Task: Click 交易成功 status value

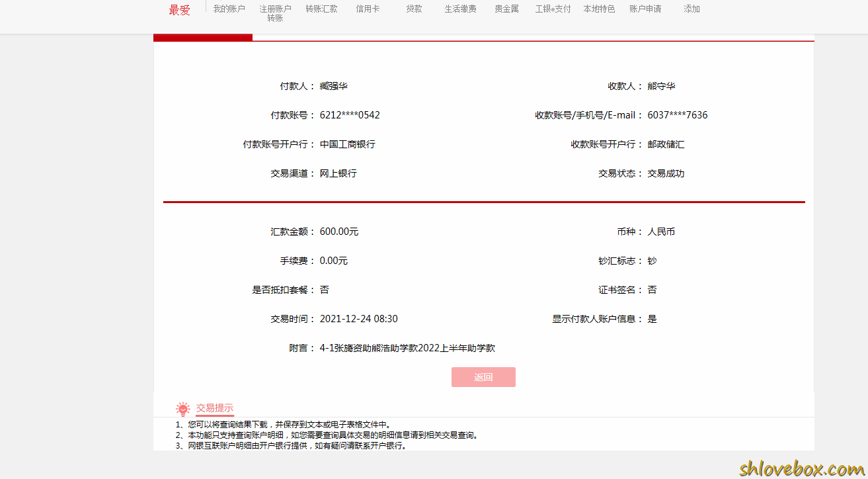Action: pyautogui.click(x=666, y=173)
